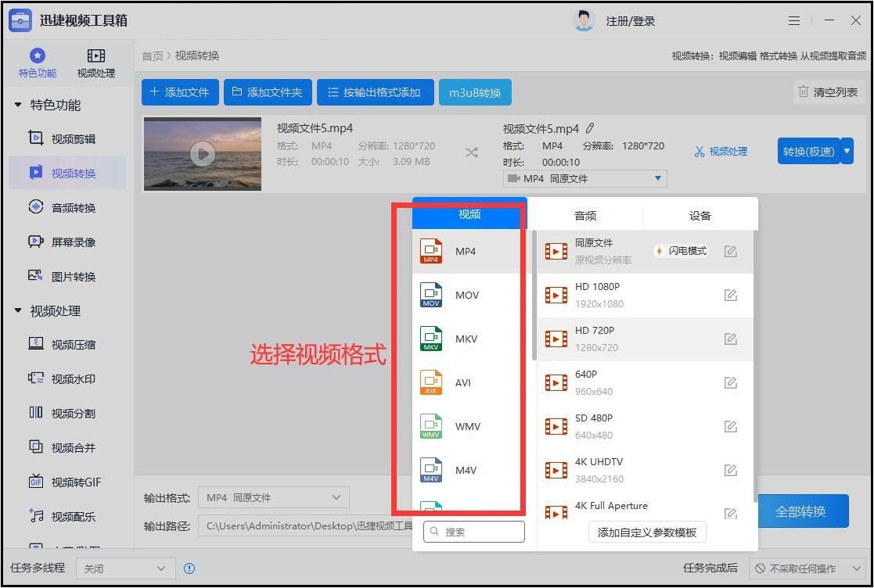Open the 任务多线程 dropdown set to 关闭
Image resolution: width=874 pixels, height=588 pixels.
[125, 568]
